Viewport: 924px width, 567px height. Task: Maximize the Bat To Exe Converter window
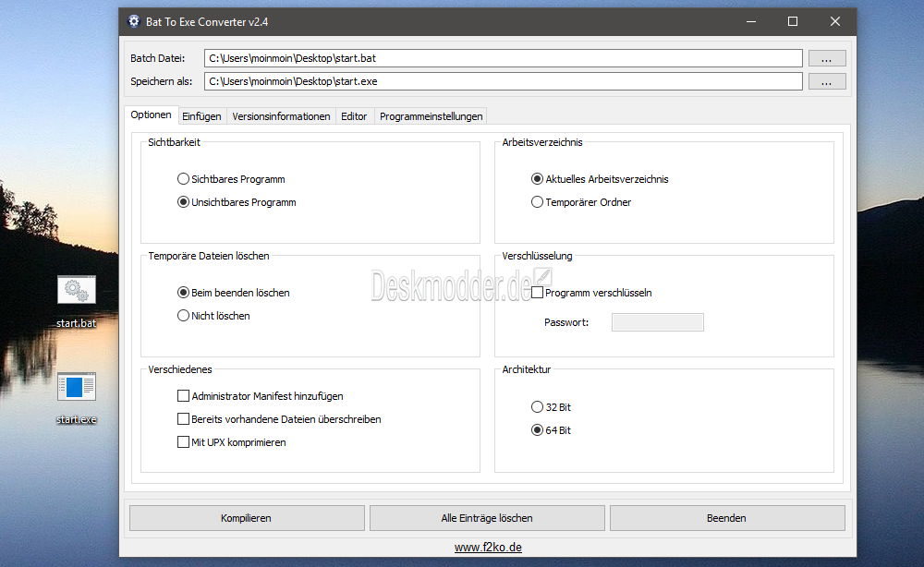(x=793, y=22)
